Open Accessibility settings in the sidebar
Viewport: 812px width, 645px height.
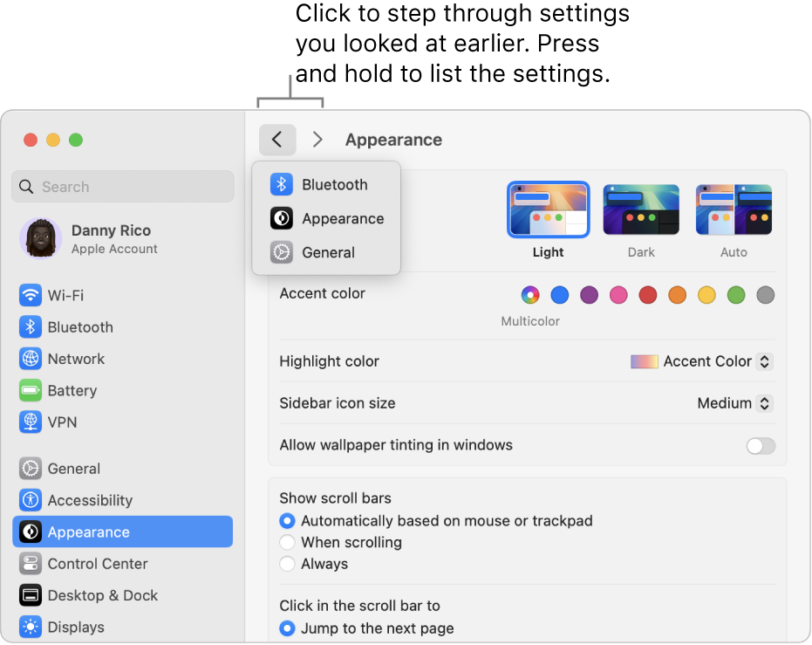pos(123,500)
